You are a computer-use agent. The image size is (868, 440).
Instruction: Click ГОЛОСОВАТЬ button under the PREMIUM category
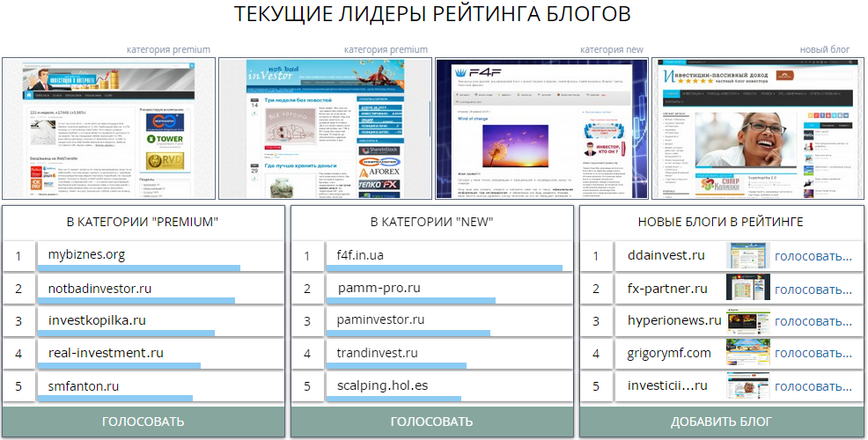click(143, 422)
